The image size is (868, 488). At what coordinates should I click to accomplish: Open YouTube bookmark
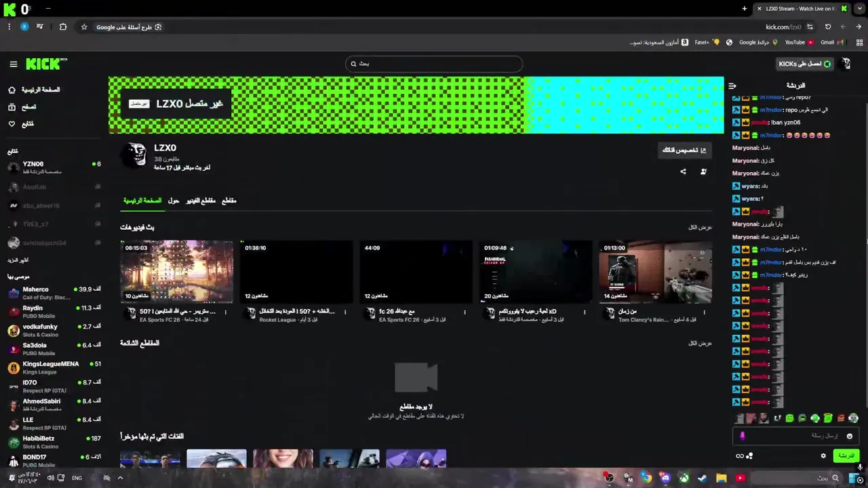point(800,42)
